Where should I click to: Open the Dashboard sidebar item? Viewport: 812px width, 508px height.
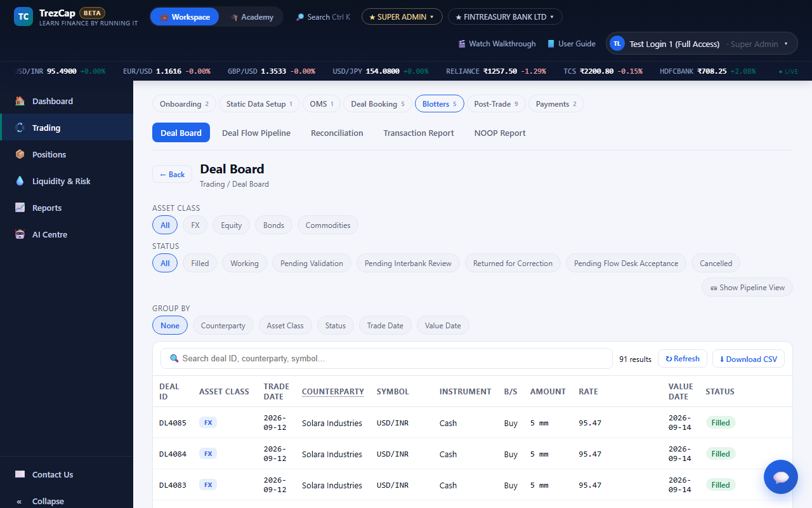tap(67, 101)
